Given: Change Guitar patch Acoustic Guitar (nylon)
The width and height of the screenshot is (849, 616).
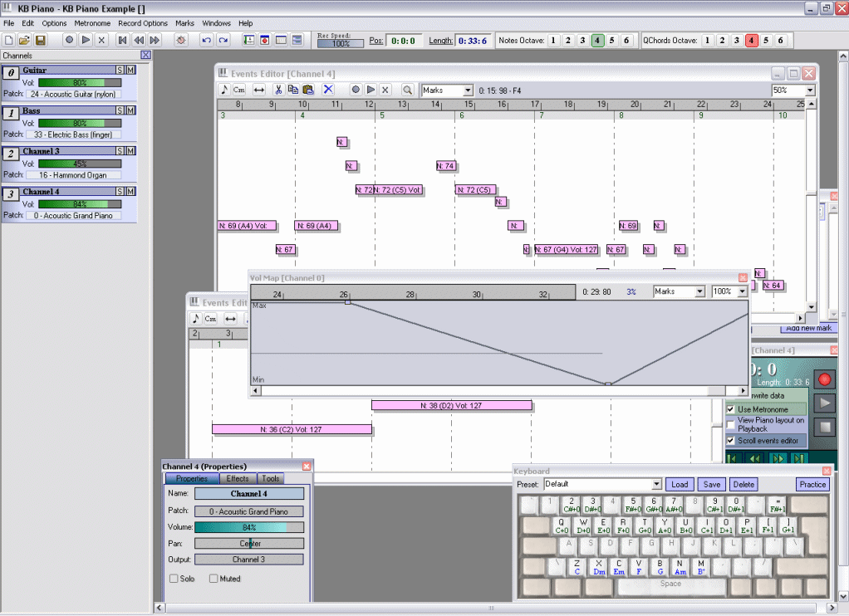Looking at the screenshot, I should pos(73,94).
